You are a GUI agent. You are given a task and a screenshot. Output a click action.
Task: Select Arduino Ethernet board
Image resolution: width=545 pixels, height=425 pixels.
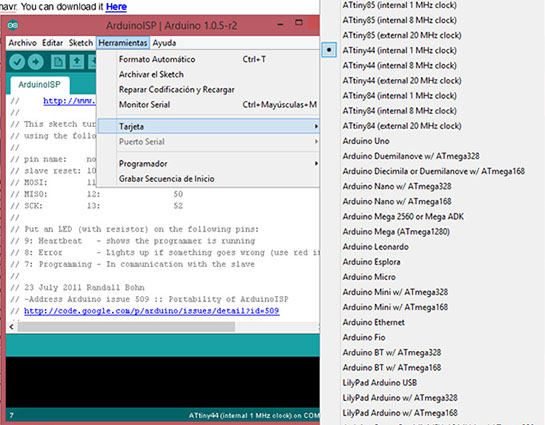point(374,322)
